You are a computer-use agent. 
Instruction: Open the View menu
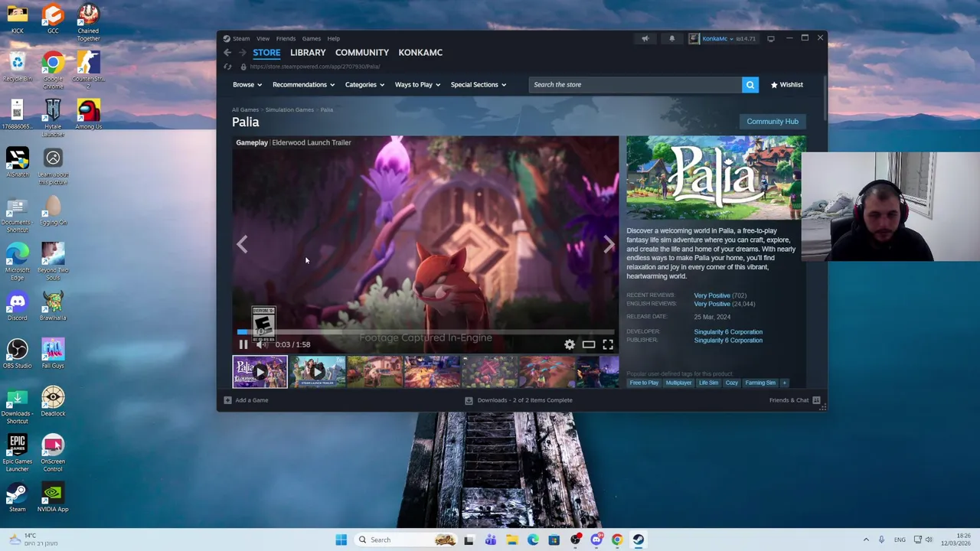(263, 38)
